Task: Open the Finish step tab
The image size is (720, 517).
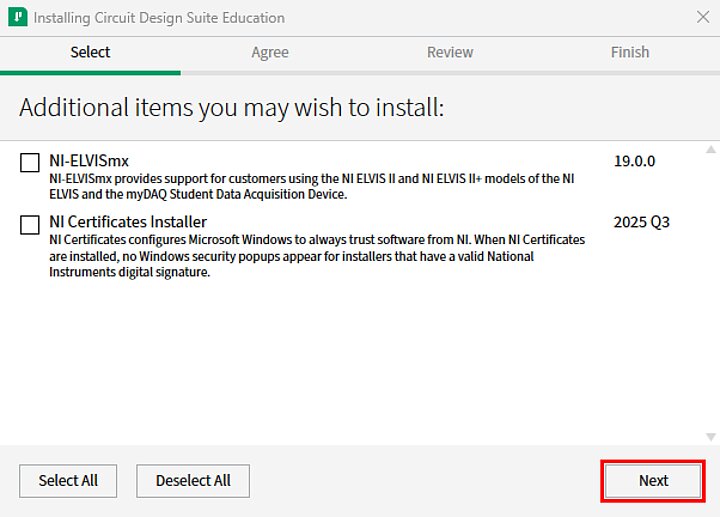Action: pos(630,52)
